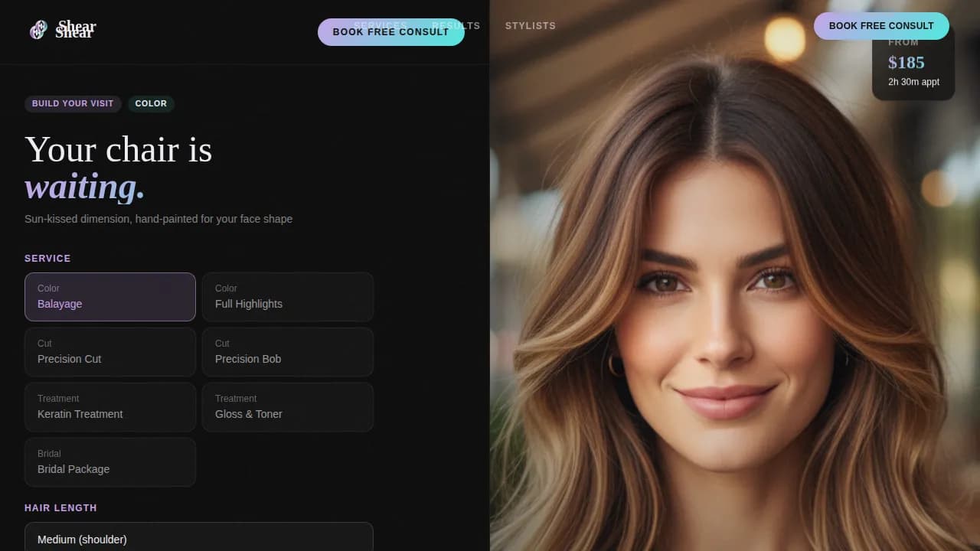Pick the Gloss & Toner option
Screen dimensions: 980x551
288,407
